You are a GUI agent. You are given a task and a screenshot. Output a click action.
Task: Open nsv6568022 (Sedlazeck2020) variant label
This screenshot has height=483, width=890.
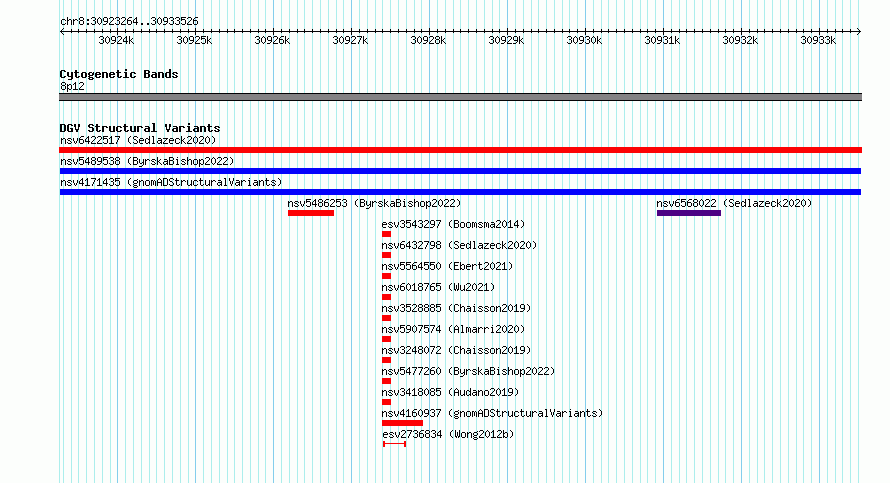(734, 203)
